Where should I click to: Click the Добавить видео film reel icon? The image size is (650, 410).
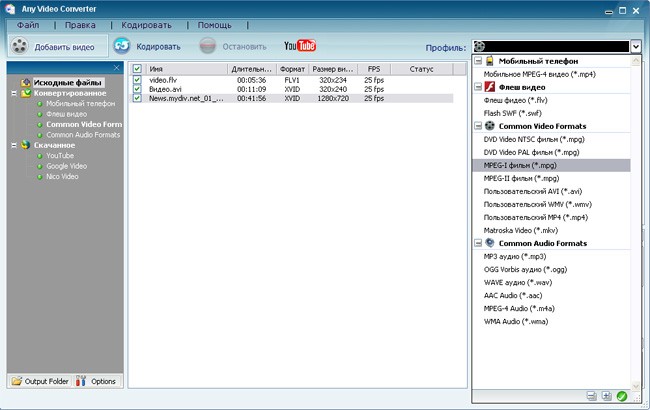(x=20, y=46)
